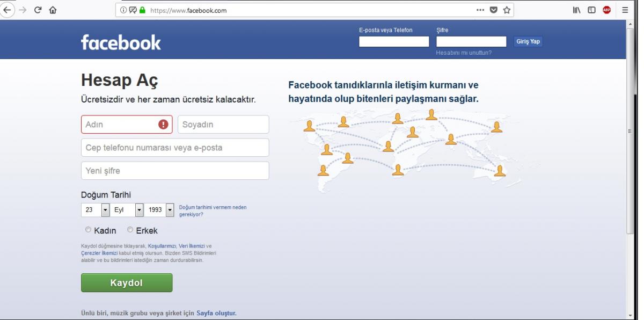Open the Firefox hamburger menu
This screenshot has width=644, height=320.
625,10
